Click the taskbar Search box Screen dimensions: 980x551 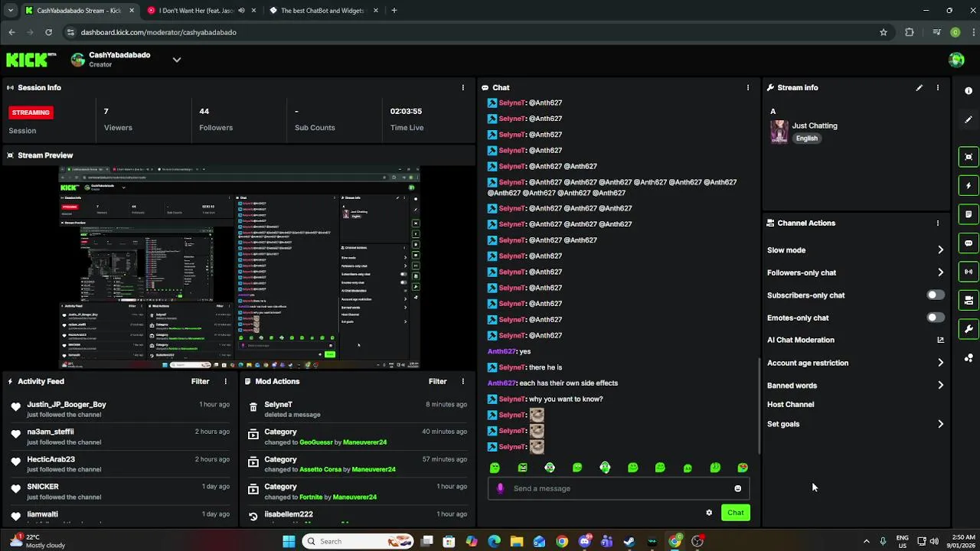click(358, 541)
